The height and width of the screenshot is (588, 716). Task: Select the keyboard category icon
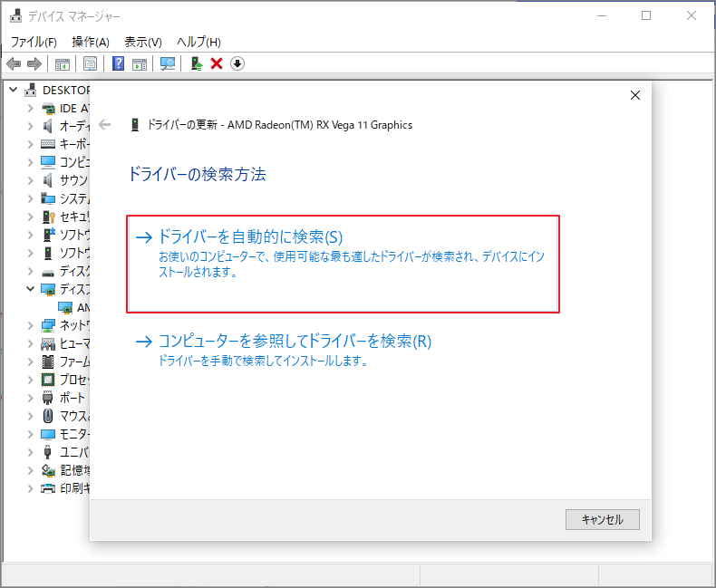(48, 144)
